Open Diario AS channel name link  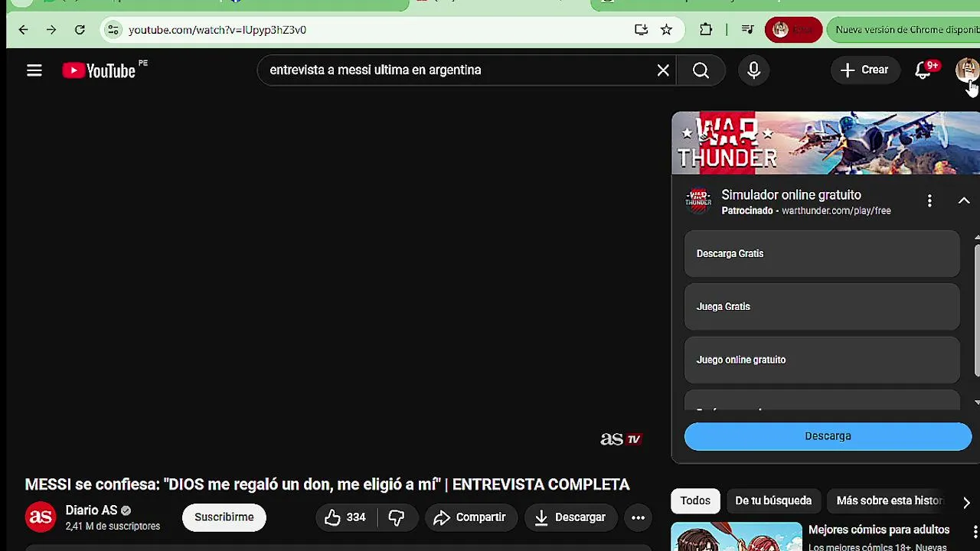91,510
